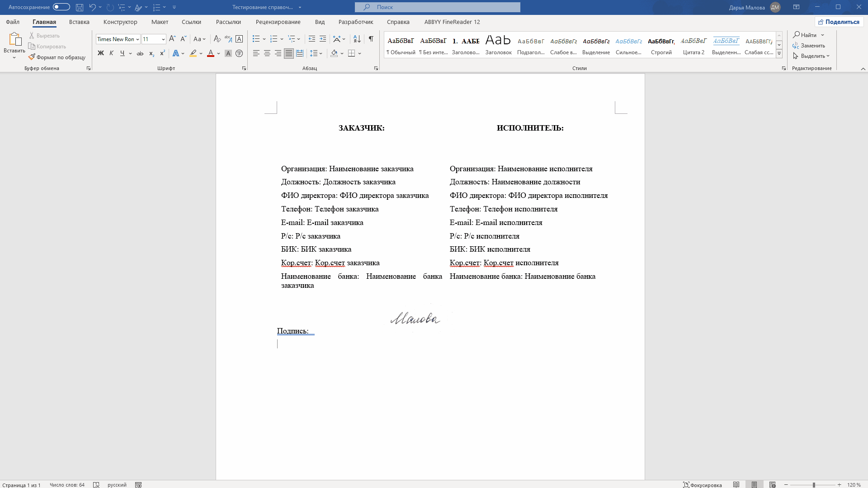Click Копировать button
The height and width of the screenshot is (488, 868).
click(x=47, y=47)
